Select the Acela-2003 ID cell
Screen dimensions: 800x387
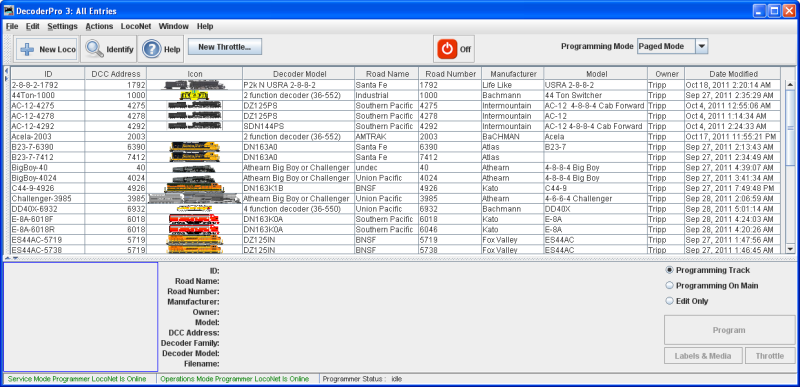tap(48, 137)
